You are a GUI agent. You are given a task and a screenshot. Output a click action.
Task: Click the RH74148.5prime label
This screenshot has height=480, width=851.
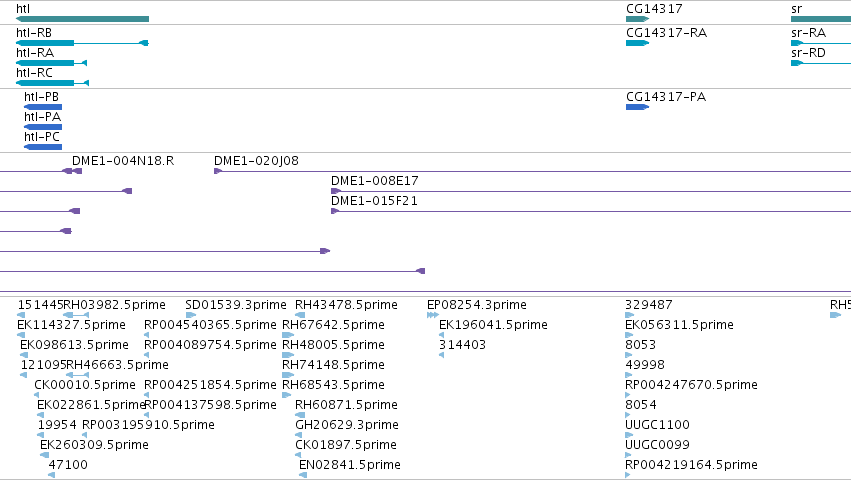[x=333, y=365]
